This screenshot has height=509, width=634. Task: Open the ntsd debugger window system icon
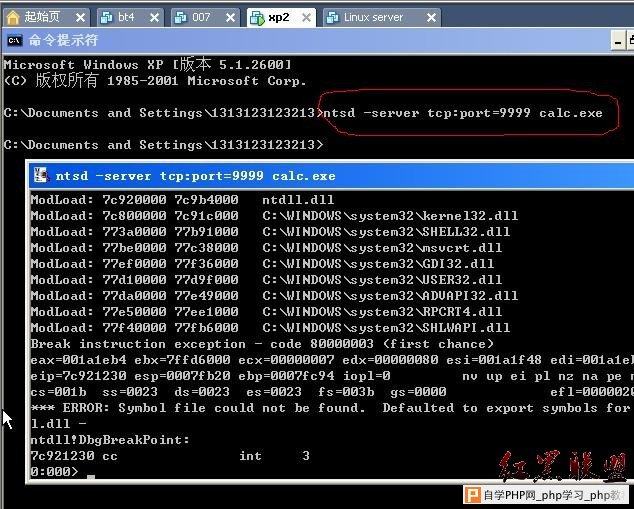click(x=40, y=175)
